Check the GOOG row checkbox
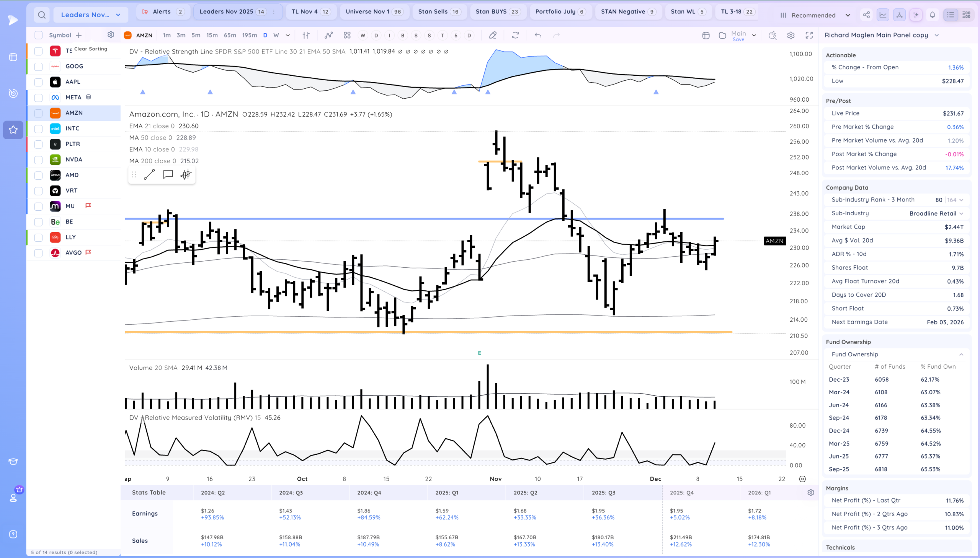The width and height of the screenshot is (980, 558). pos(38,67)
